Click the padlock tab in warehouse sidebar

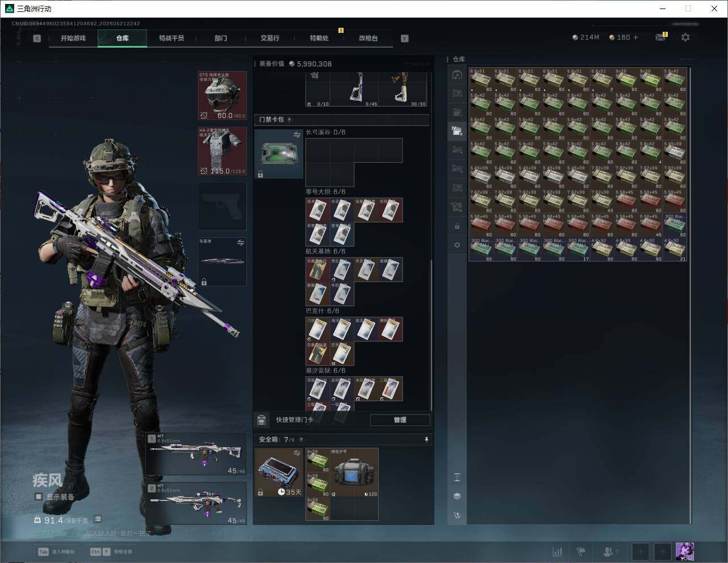pyautogui.click(x=457, y=226)
